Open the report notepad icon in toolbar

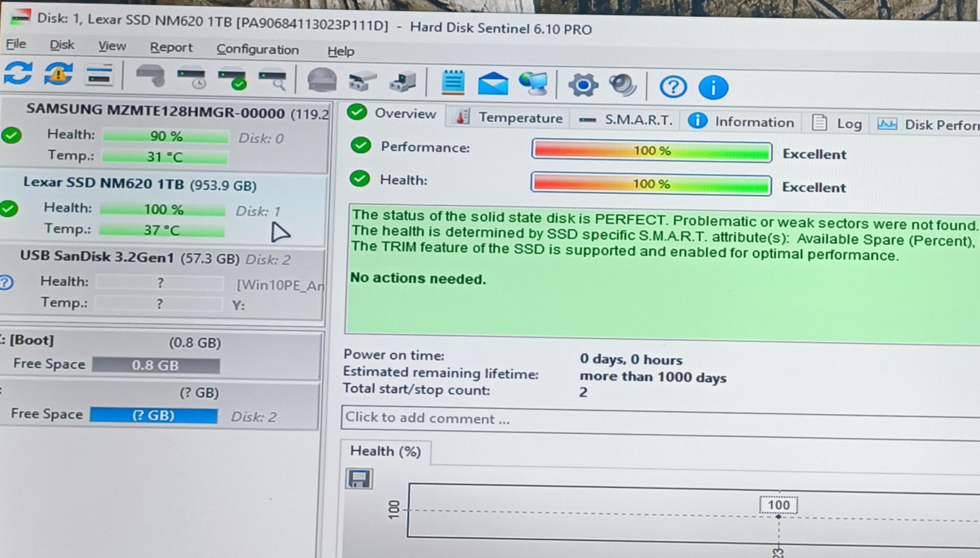(453, 82)
